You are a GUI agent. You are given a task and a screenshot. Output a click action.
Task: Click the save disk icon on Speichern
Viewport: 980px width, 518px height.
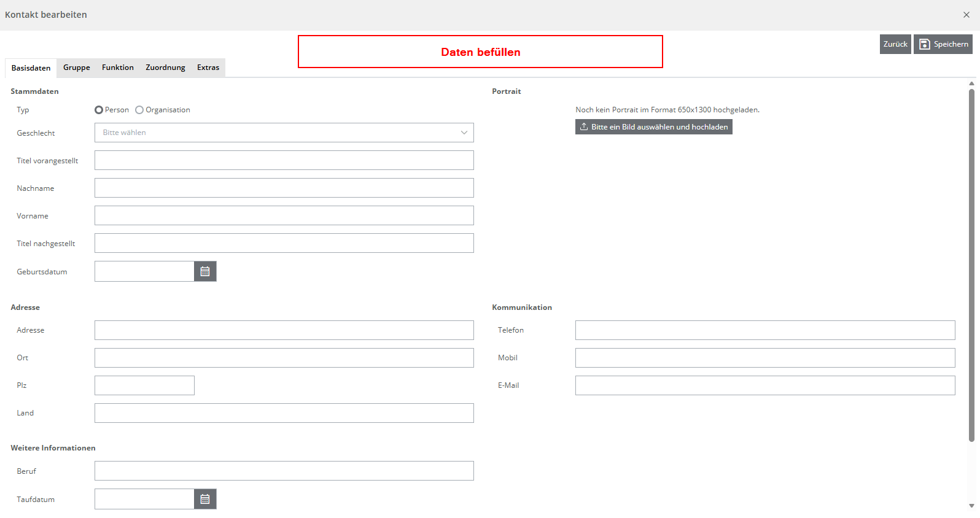coord(924,44)
